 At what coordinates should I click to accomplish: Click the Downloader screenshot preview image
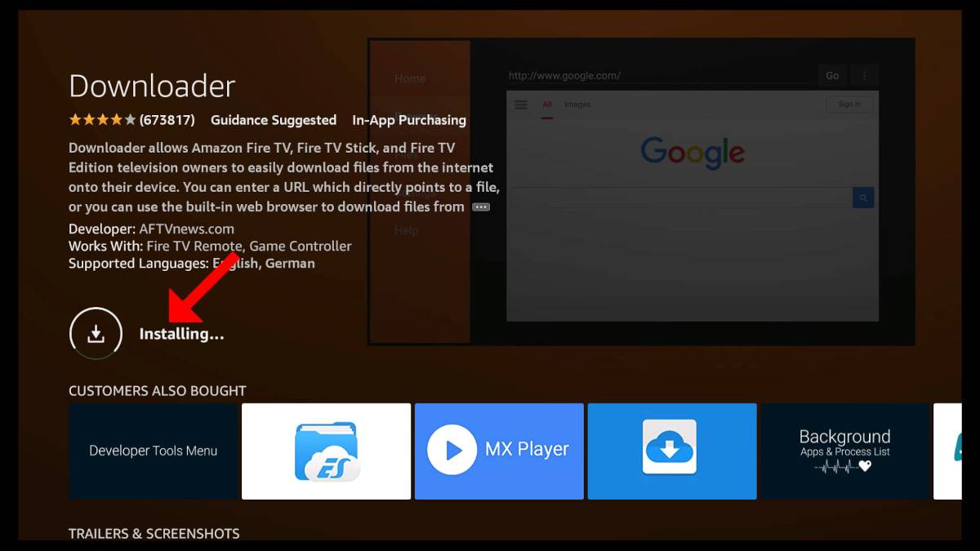641,192
